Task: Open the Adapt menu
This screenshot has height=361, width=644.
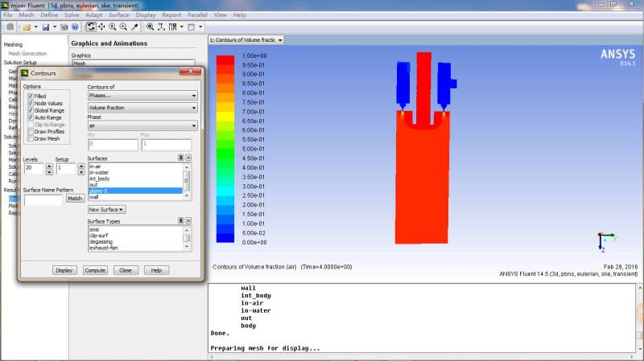Action: click(x=94, y=14)
